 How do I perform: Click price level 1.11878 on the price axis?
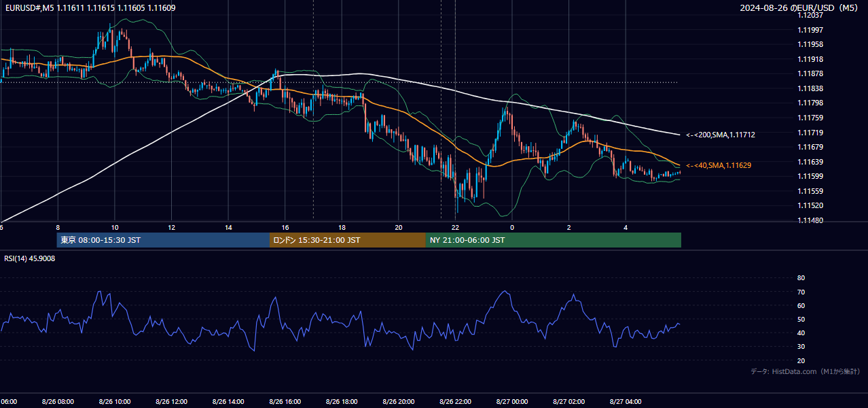pyautogui.click(x=810, y=73)
